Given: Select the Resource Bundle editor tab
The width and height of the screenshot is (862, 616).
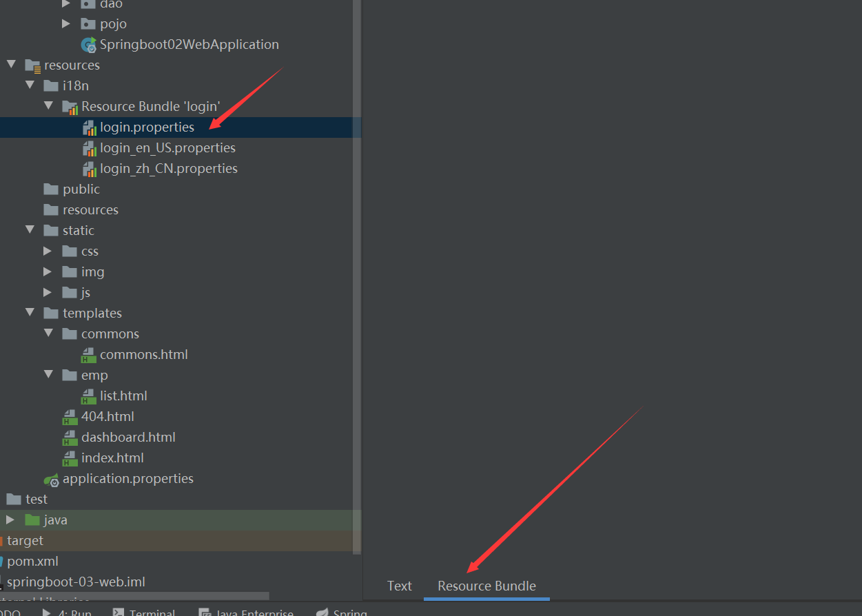Looking at the screenshot, I should 486,586.
